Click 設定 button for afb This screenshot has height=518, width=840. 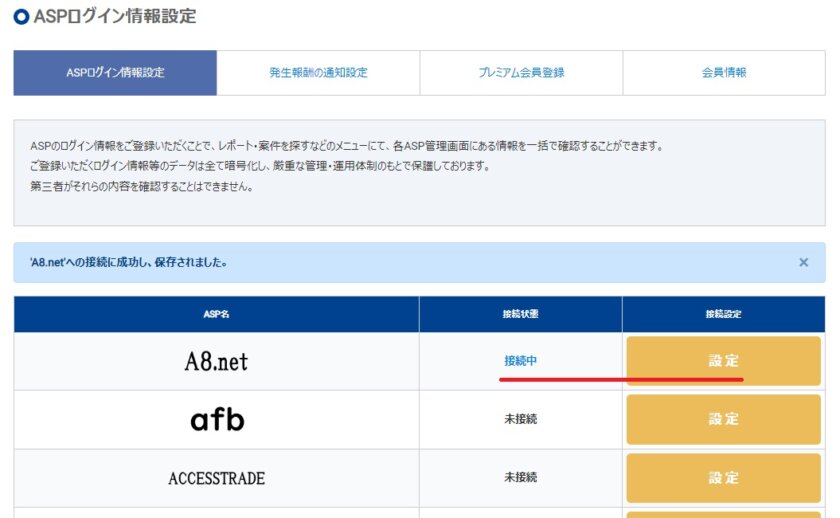coord(724,419)
